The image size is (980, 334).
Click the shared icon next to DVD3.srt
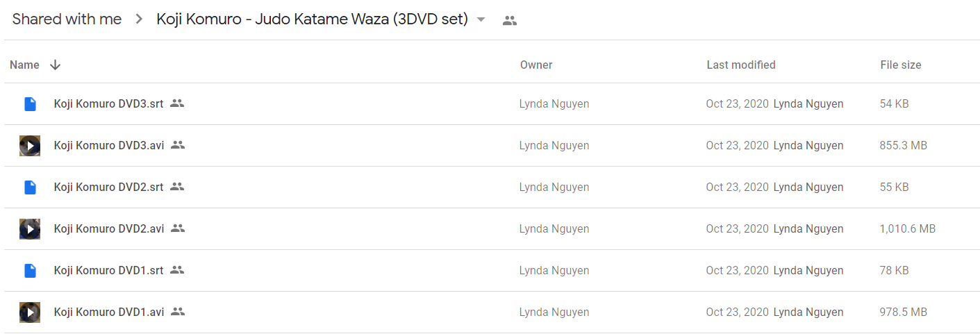(x=177, y=103)
